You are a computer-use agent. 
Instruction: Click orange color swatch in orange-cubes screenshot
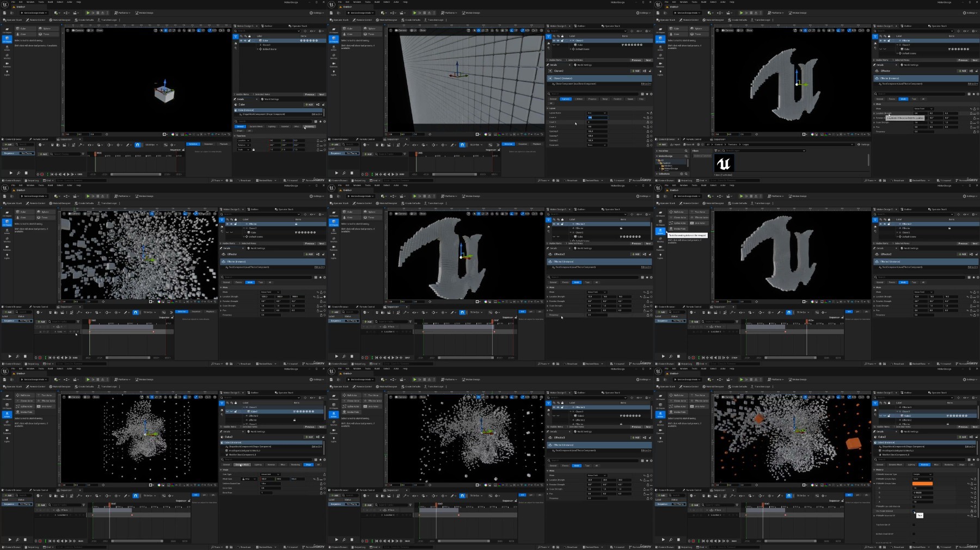point(922,484)
